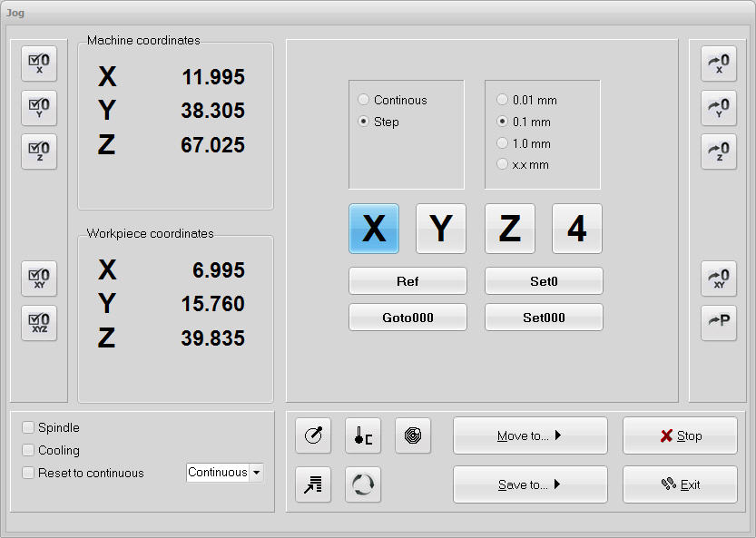Select the Y axis button
756x538 pixels.
[x=441, y=229]
